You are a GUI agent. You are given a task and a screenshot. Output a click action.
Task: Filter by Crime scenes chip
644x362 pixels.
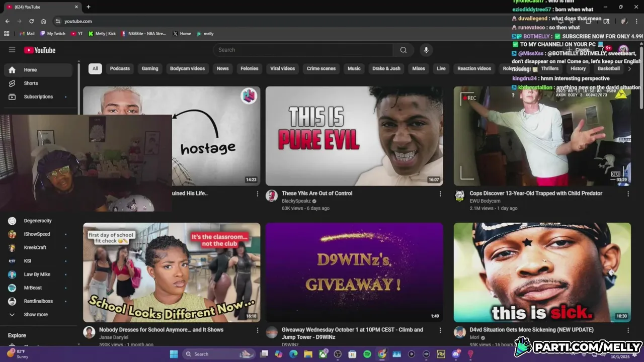(x=321, y=68)
